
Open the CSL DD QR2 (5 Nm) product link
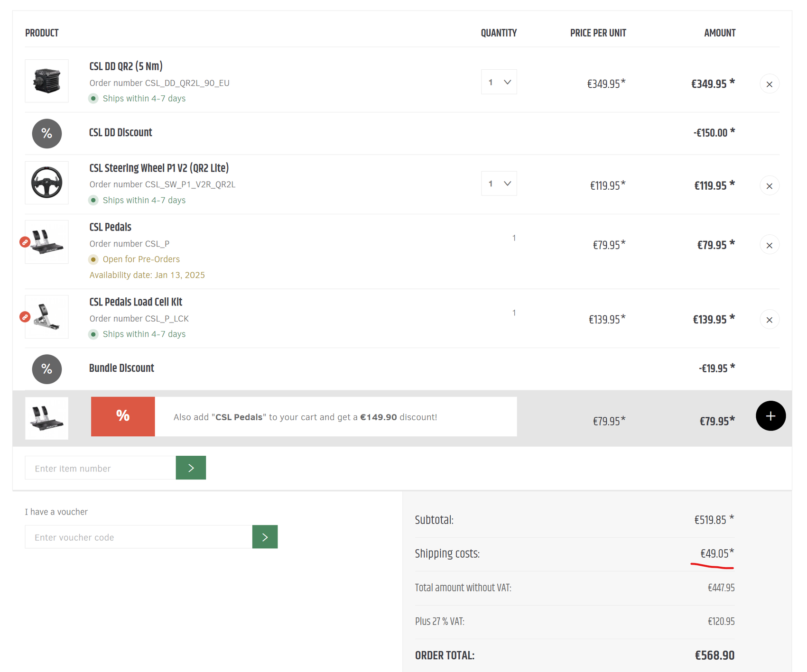point(126,66)
